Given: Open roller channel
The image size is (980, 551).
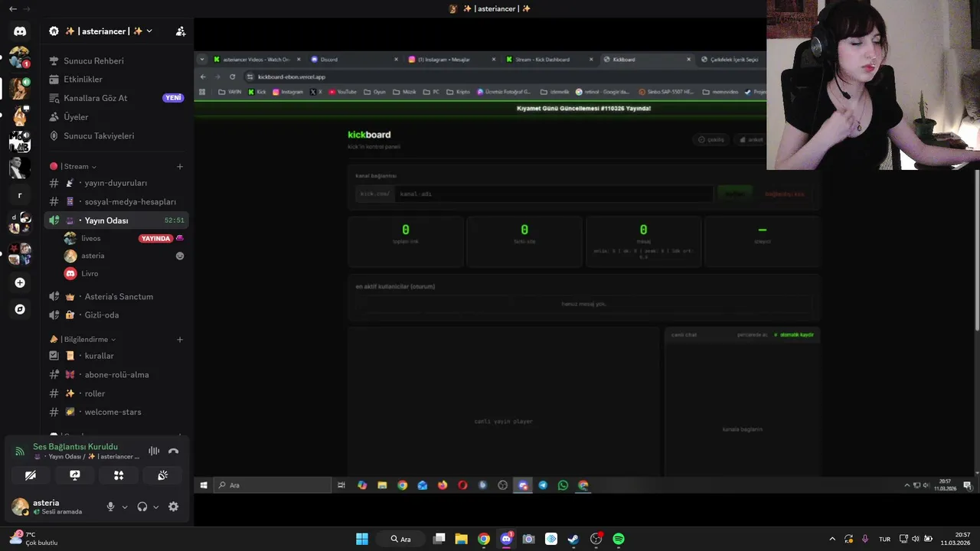Looking at the screenshot, I should point(116,393).
